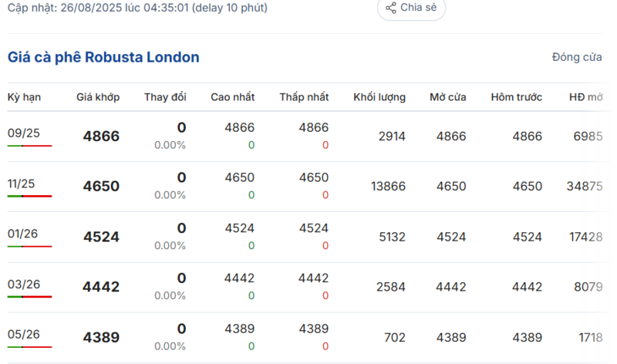The image size is (617, 364).
Task: Open the 09/25 contract term
Action: (x=23, y=133)
